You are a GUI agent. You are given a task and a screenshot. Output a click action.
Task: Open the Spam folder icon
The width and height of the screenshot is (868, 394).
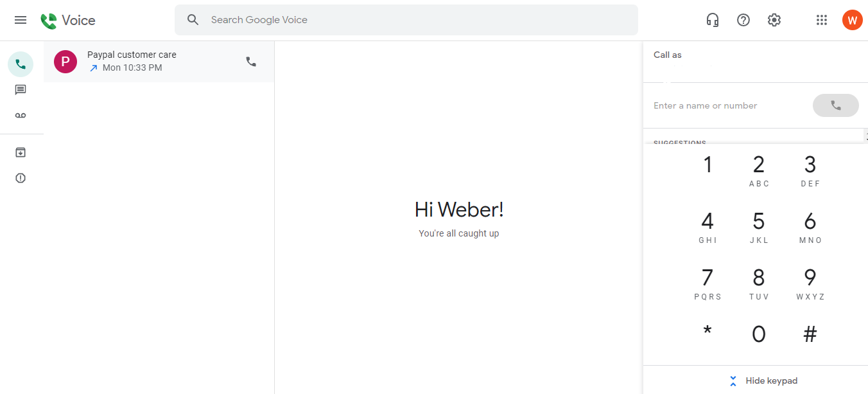coord(21,178)
